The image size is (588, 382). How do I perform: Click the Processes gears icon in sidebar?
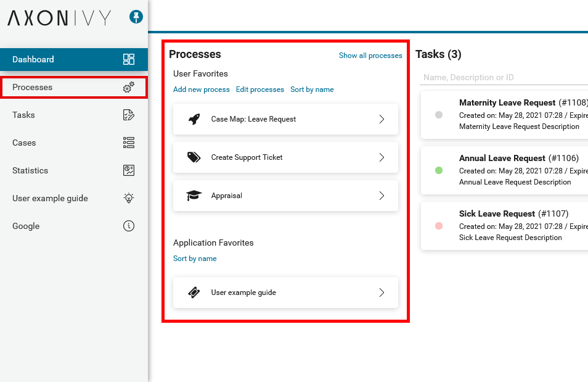(129, 87)
